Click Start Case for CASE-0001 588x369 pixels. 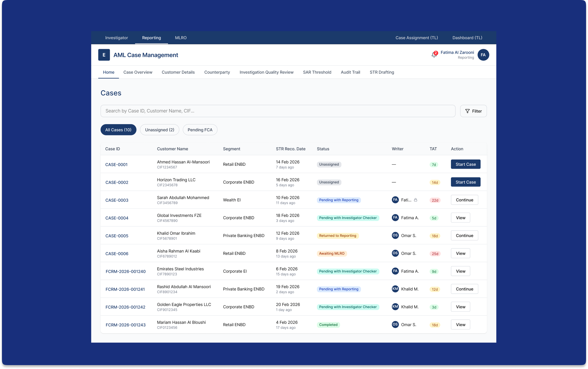tap(466, 164)
